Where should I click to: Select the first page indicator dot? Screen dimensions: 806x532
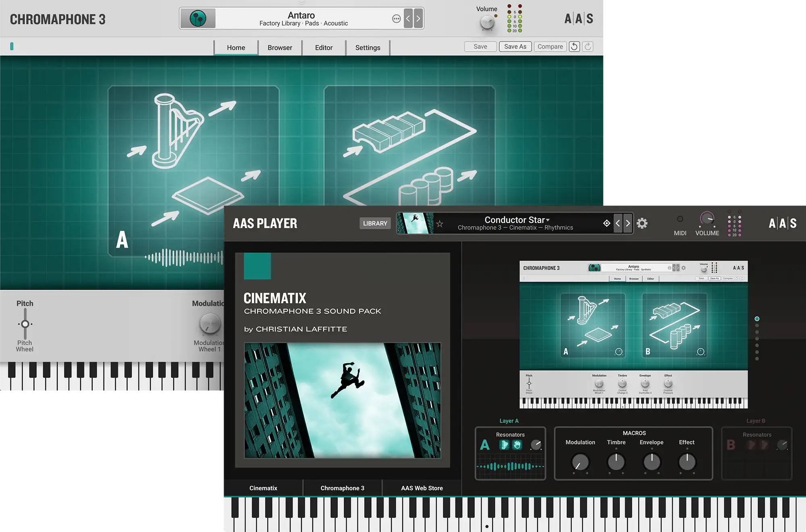point(757,319)
